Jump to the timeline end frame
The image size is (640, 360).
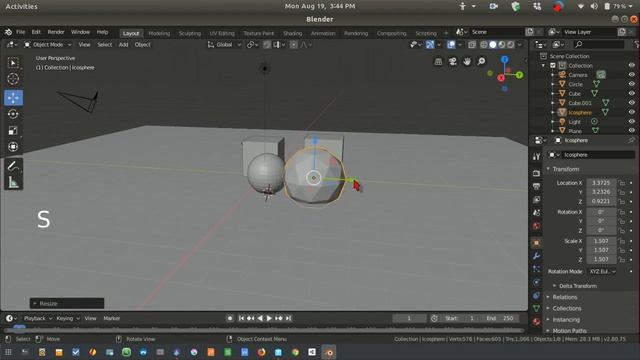289,318
